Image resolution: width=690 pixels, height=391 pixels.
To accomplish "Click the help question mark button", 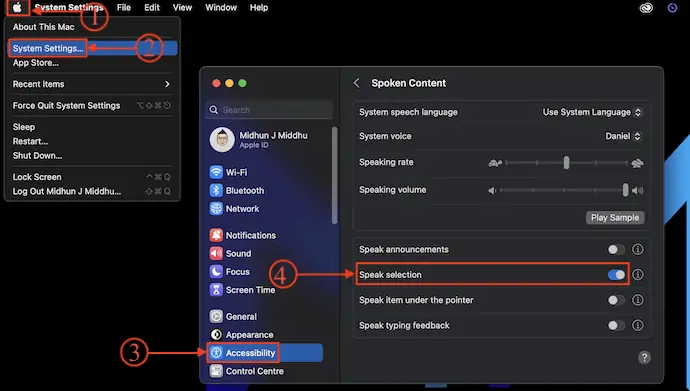I will point(644,358).
